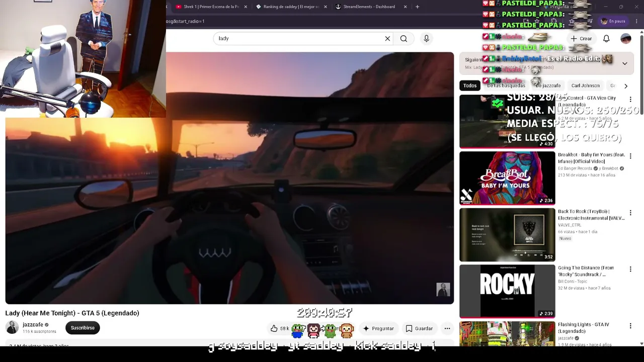Open options menu for Self Control video
Image resolution: width=644 pixels, height=362 pixels.
coord(630,100)
